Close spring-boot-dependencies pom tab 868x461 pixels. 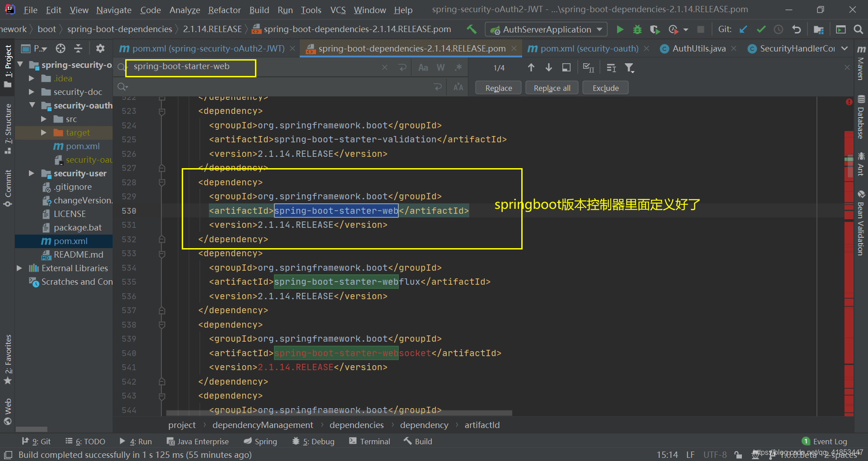[x=514, y=48]
